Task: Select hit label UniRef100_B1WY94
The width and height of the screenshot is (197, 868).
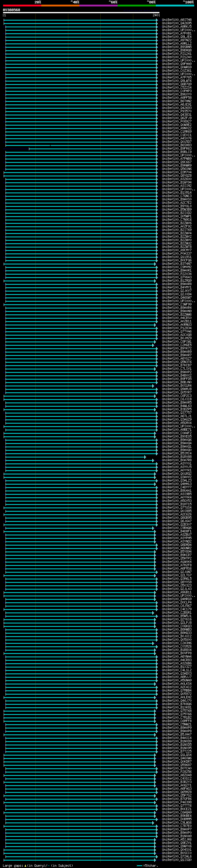Action: point(177,182)
